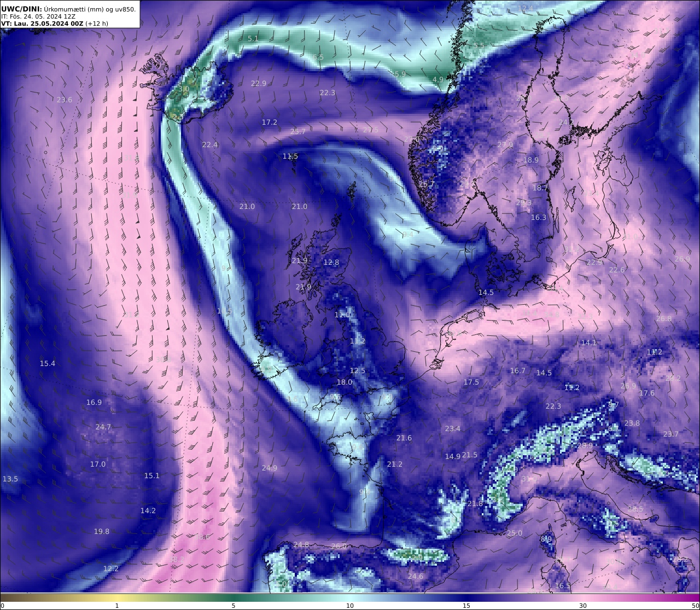
Task: Click the 21.6 value label
Action: click(404, 438)
